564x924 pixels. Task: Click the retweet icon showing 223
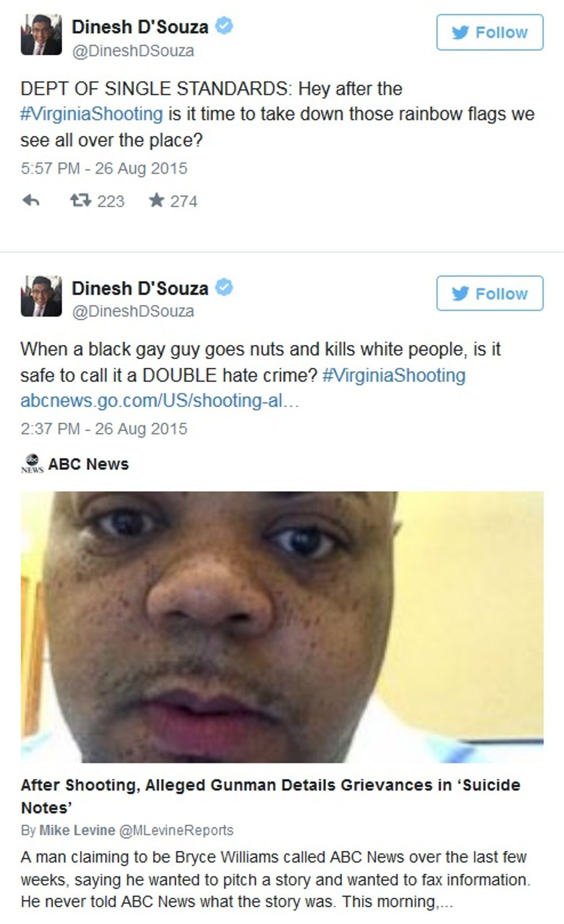(x=80, y=200)
